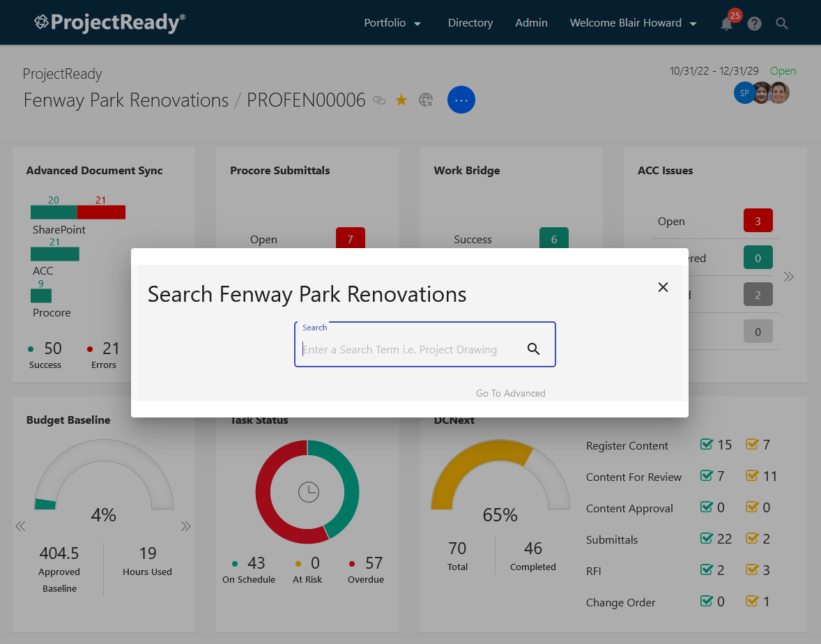Open the globe icon next to the project name

coord(425,100)
